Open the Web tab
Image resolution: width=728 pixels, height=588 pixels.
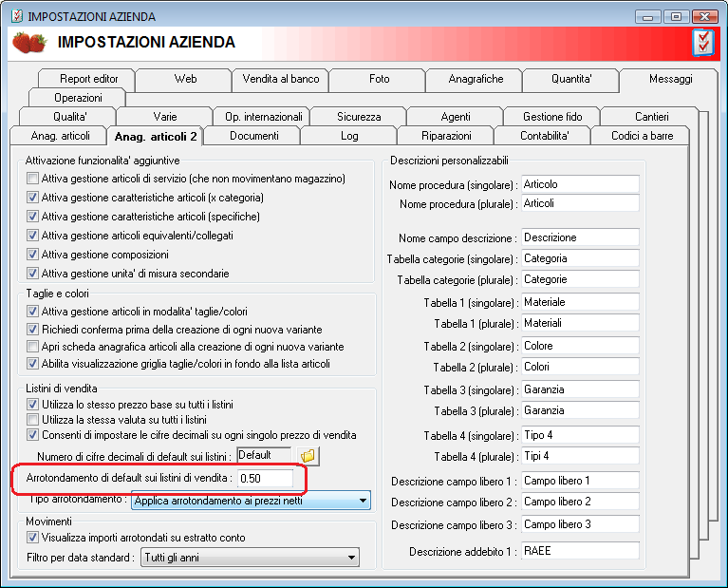click(184, 79)
